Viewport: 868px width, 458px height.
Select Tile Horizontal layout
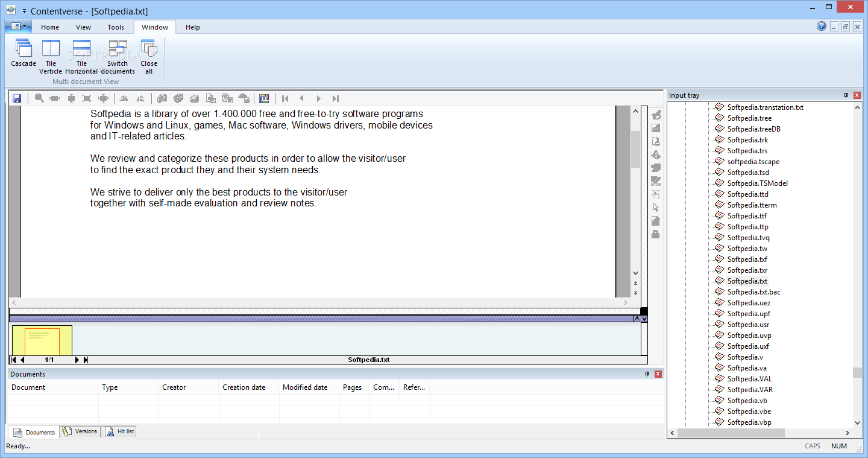[81, 57]
